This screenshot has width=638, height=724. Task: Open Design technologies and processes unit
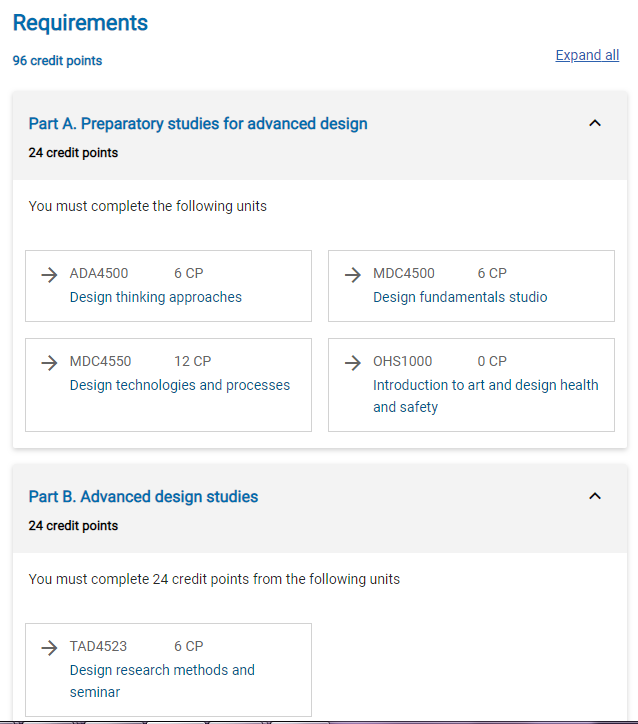pos(179,385)
